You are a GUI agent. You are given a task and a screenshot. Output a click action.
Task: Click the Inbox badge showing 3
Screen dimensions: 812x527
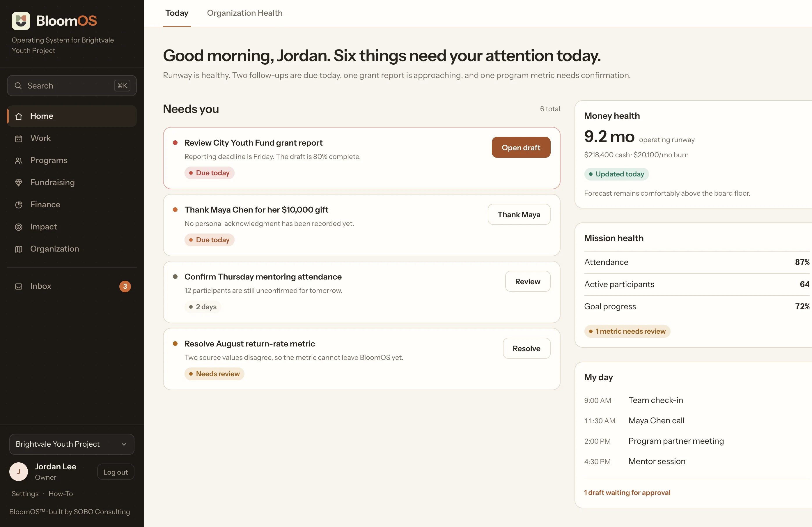click(x=125, y=287)
